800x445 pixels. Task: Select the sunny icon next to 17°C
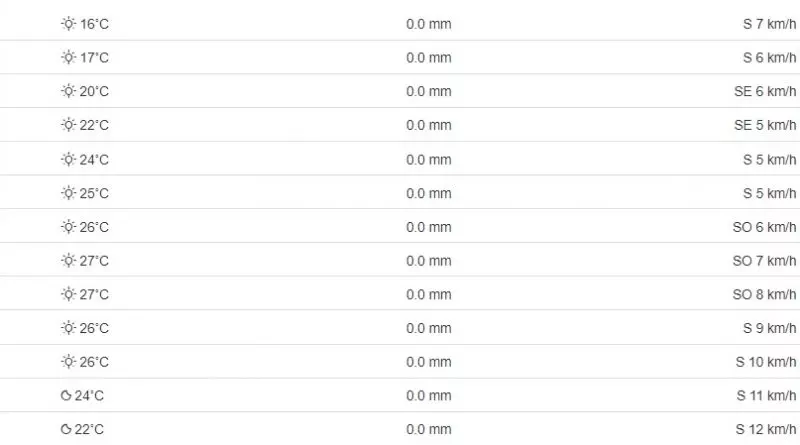pyautogui.click(x=68, y=58)
